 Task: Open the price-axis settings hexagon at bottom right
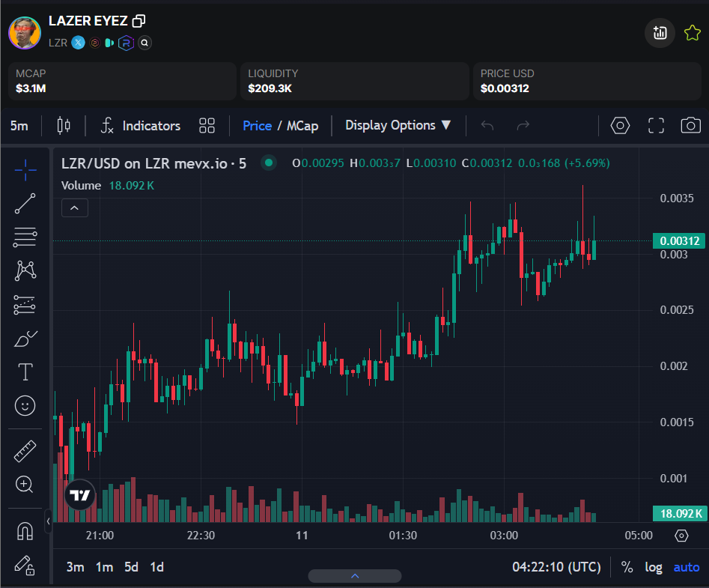point(681,536)
